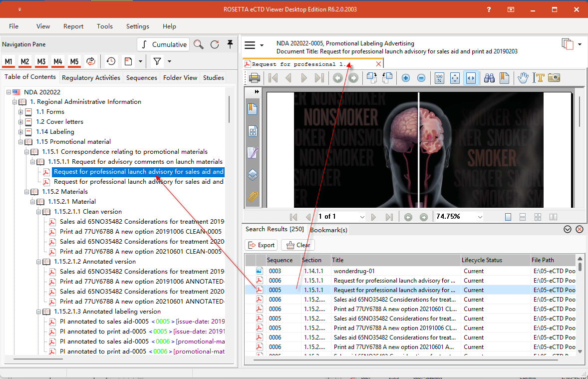This screenshot has height=379, width=588.
Task: Open the page thumbnails side panel icon
Action: pos(253,131)
